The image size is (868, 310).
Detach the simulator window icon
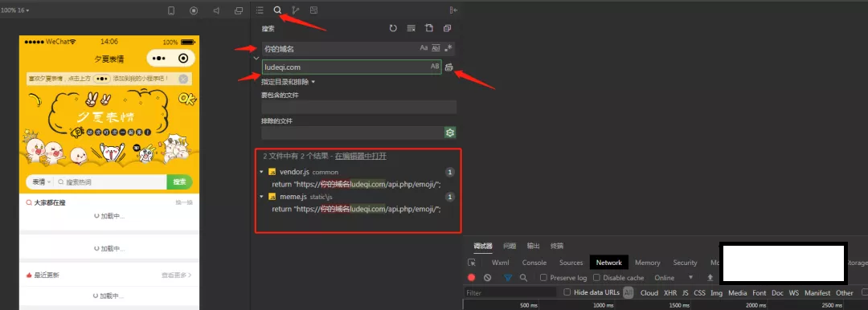[x=239, y=10]
